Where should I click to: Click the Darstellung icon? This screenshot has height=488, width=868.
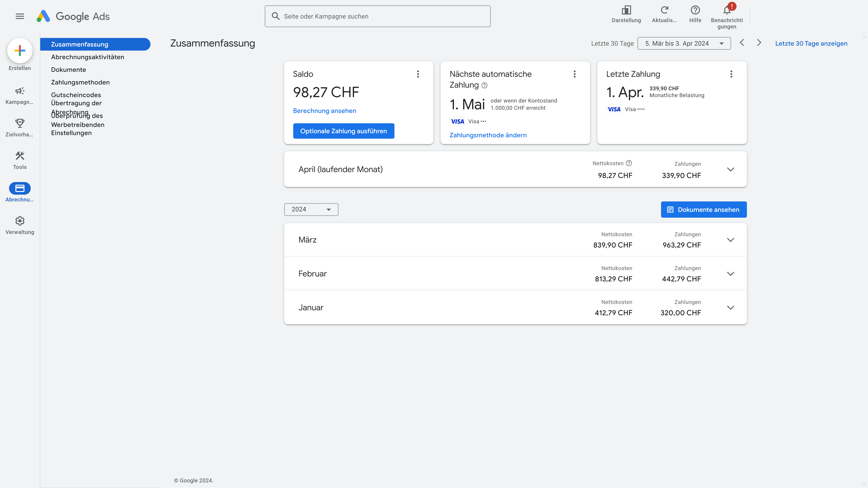626,10
